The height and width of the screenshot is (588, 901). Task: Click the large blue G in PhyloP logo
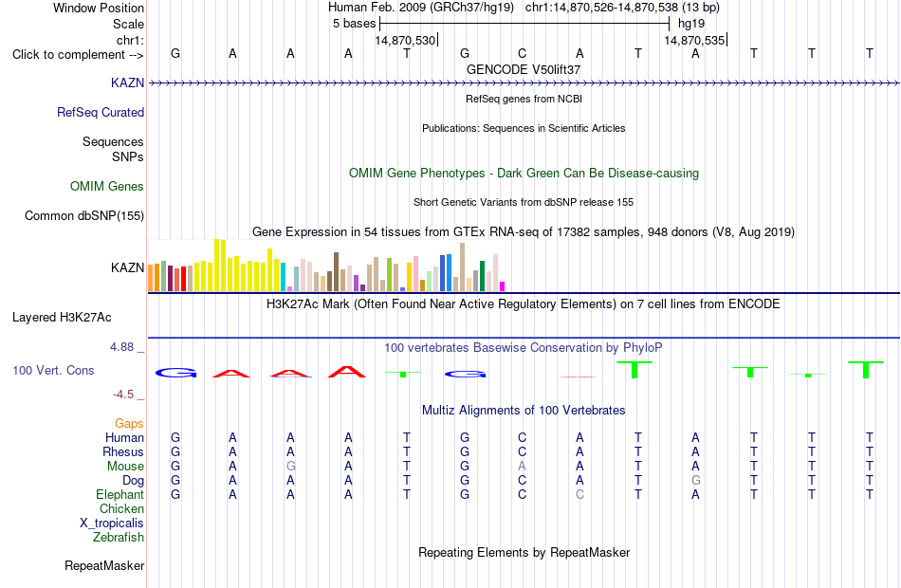click(x=175, y=373)
